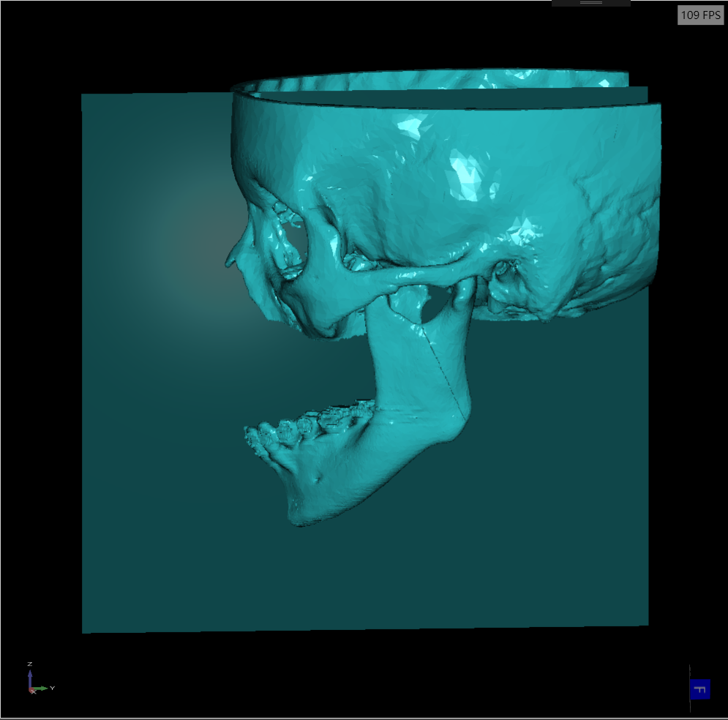Click the X label on orientation gizmo
Viewport: 728px width, 720px height.
tap(34, 692)
